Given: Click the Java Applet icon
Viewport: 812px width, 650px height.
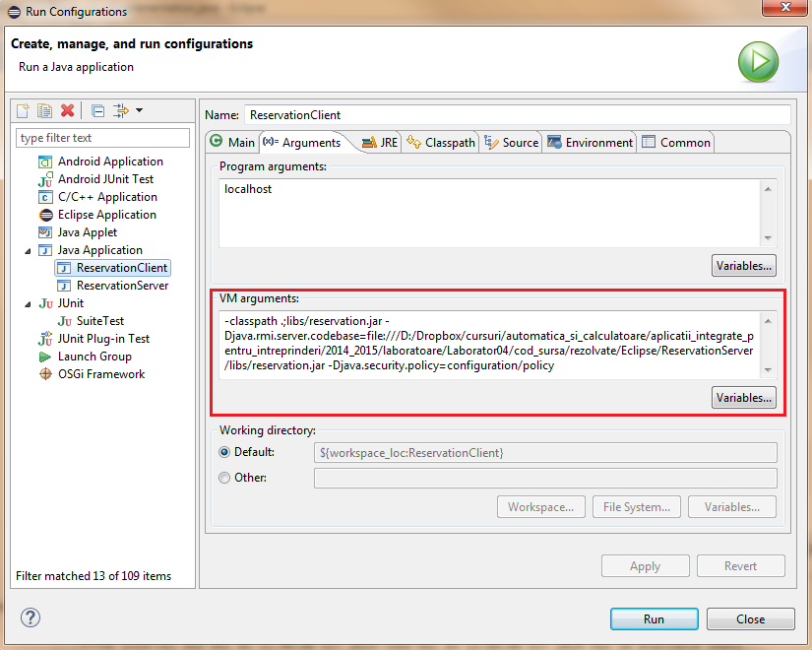Looking at the screenshot, I should 45,232.
